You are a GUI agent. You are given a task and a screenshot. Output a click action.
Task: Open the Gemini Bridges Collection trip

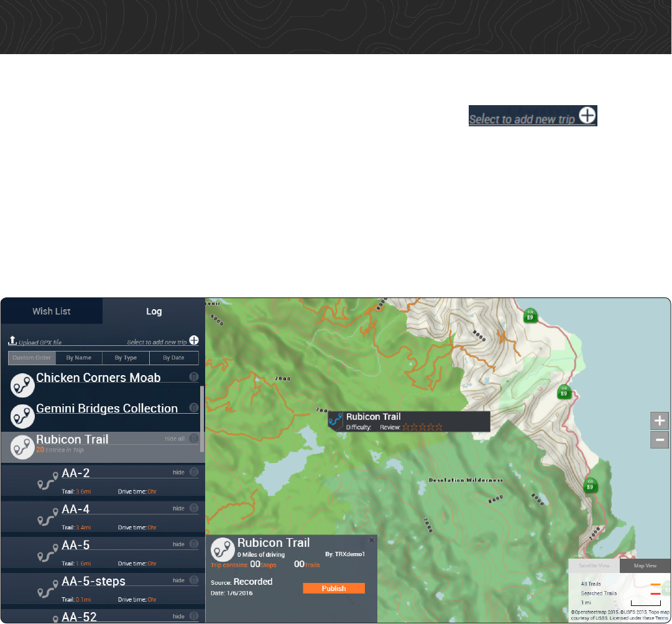tap(107, 409)
